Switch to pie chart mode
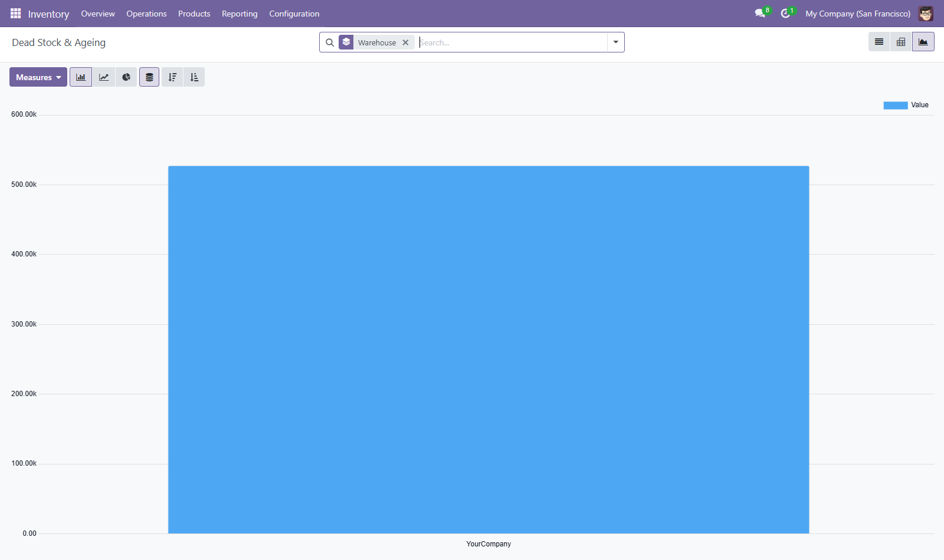 click(126, 77)
